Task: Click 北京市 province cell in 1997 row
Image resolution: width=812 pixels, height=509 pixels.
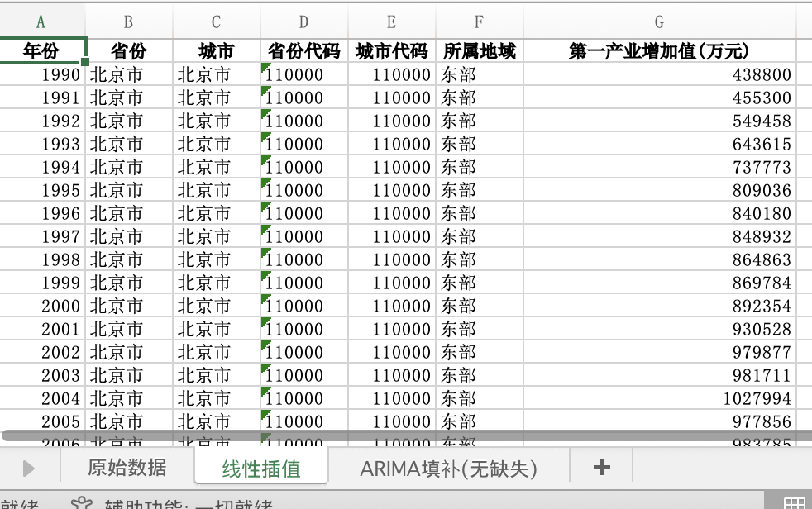Action: click(129, 236)
